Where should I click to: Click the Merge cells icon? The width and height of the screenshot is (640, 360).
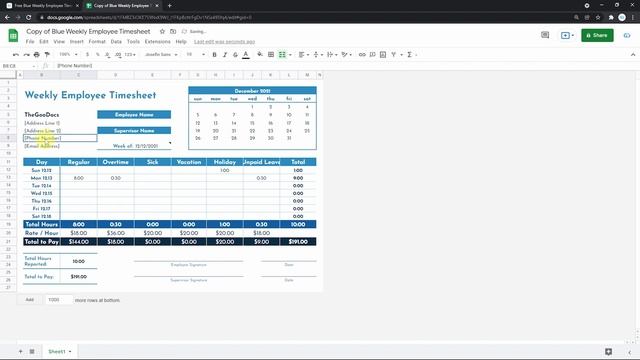click(282, 55)
